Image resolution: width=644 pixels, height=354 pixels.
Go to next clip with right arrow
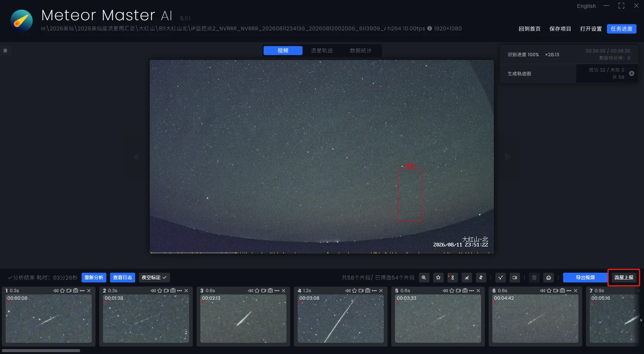[508, 157]
